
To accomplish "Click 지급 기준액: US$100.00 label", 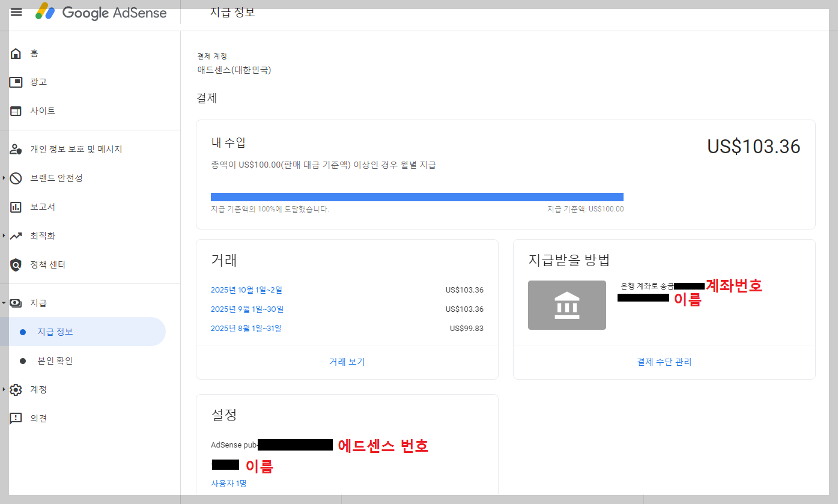I will pyautogui.click(x=585, y=209).
